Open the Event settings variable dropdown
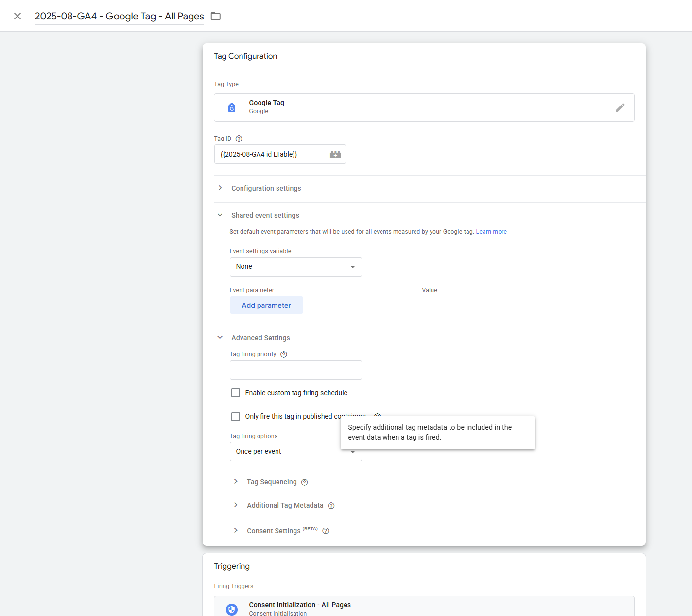This screenshot has width=692, height=616. coord(295,267)
